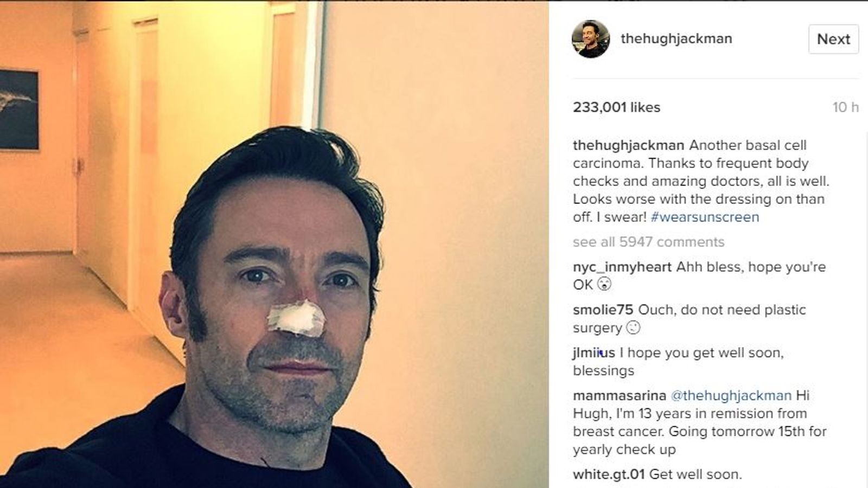Click the @thehughjackman mention in comment
Screen dimensions: 868x488
pyautogui.click(x=731, y=395)
